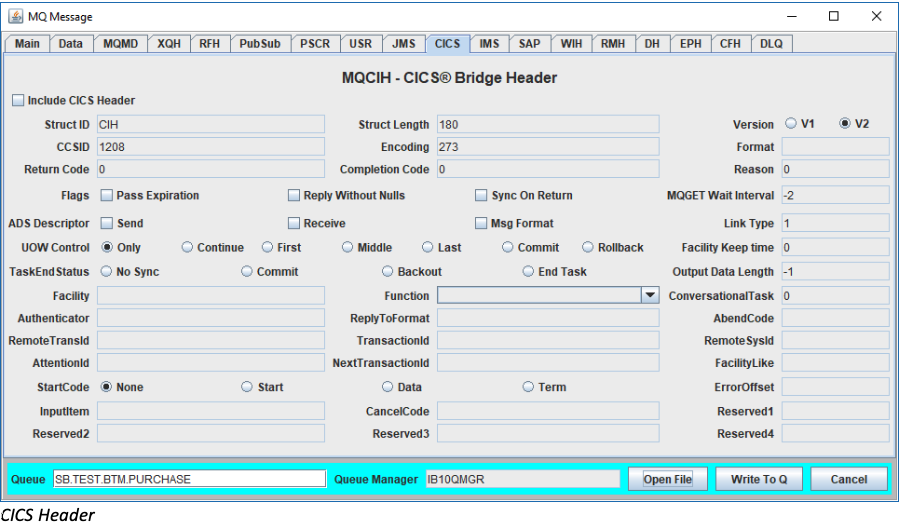Open the CFH tab

click(730, 44)
